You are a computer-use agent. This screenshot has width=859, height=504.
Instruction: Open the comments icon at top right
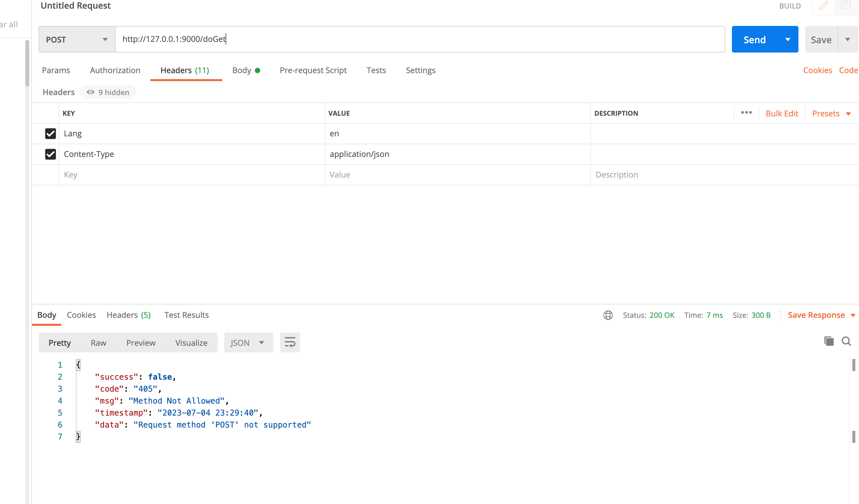(846, 6)
